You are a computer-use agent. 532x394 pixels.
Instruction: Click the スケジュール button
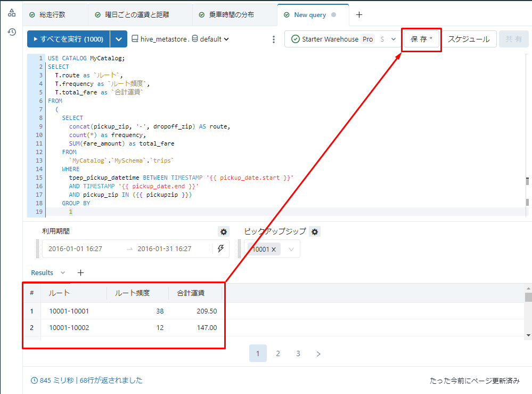click(x=469, y=39)
